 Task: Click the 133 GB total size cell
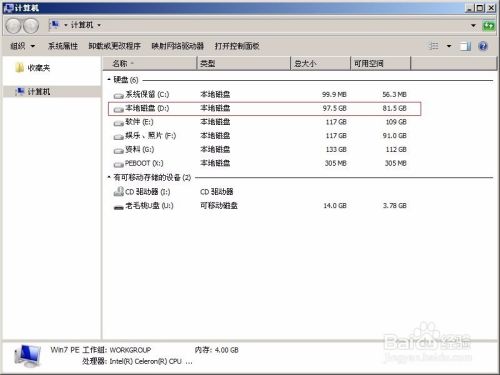(x=336, y=149)
